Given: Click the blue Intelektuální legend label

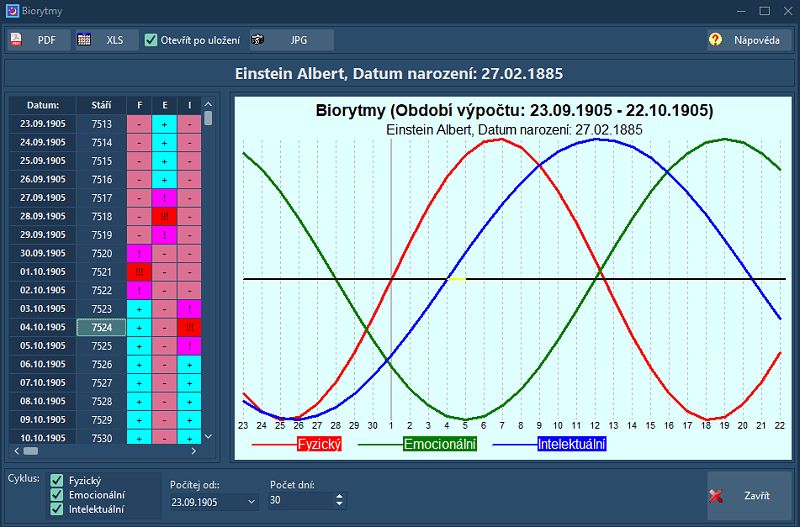Looking at the screenshot, I should (571, 444).
